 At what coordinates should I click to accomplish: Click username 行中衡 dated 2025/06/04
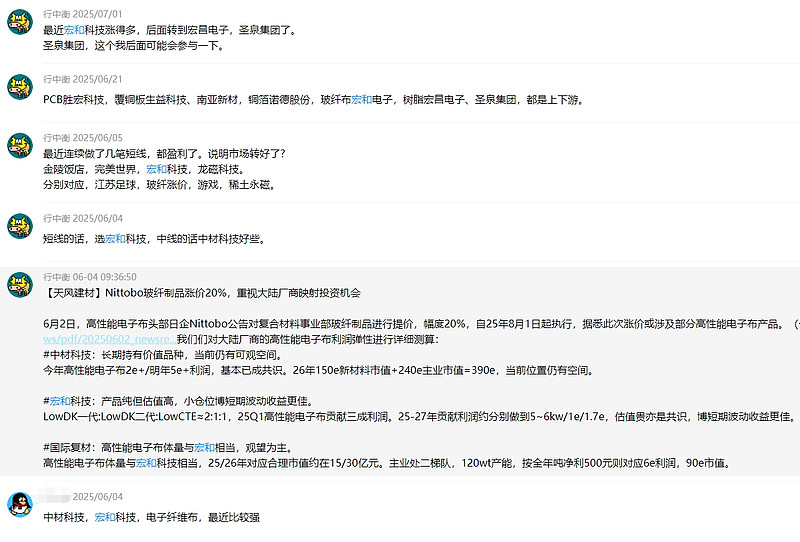pyautogui.click(x=56, y=218)
